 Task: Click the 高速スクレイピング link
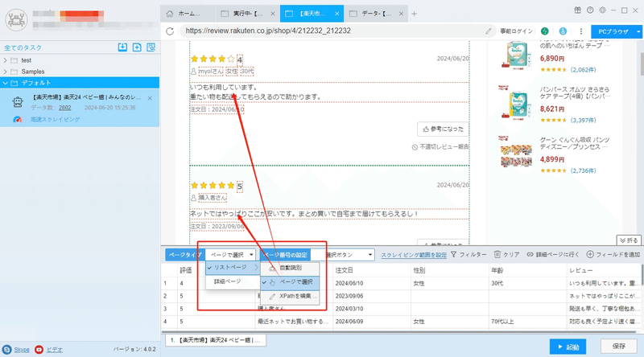click(55, 120)
